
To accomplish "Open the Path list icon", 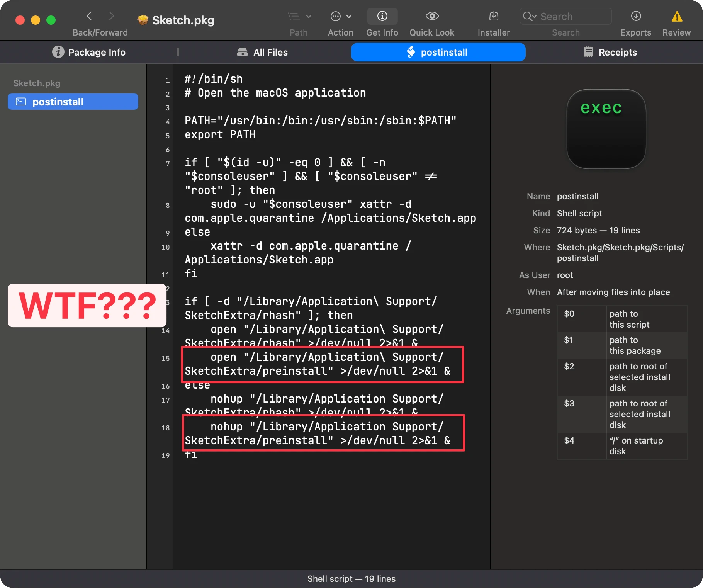I will [x=294, y=16].
